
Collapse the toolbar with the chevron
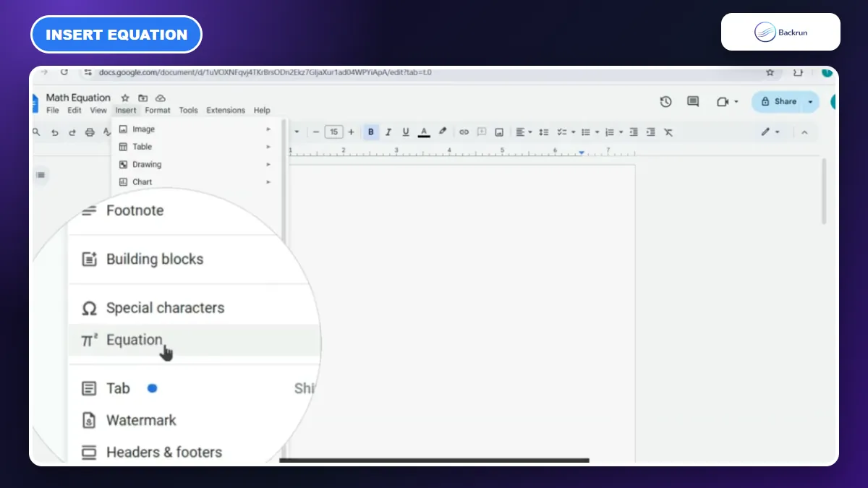pyautogui.click(x=804, y=132)
